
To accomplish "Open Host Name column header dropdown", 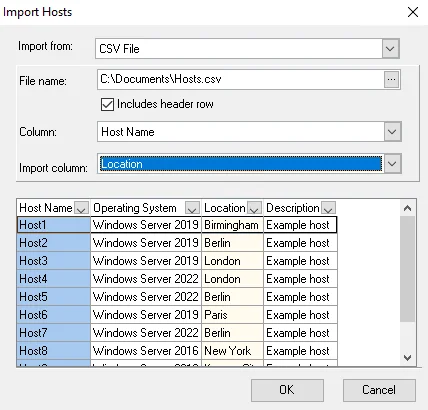I will (x=81, y=208).
